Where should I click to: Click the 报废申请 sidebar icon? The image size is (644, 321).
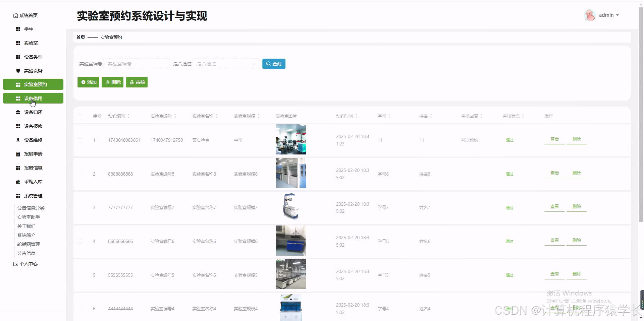pos(18,154)
